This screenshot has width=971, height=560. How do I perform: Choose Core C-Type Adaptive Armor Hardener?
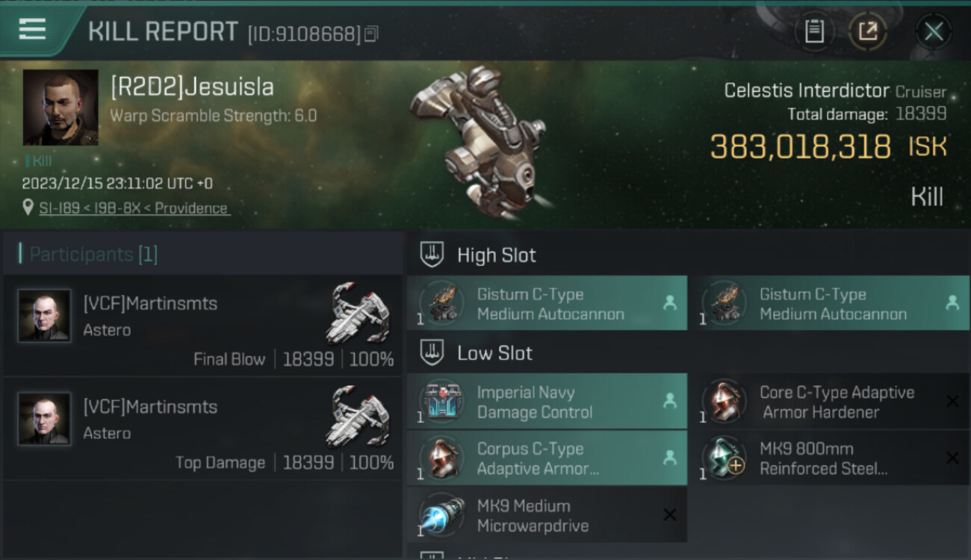point(829,402)
